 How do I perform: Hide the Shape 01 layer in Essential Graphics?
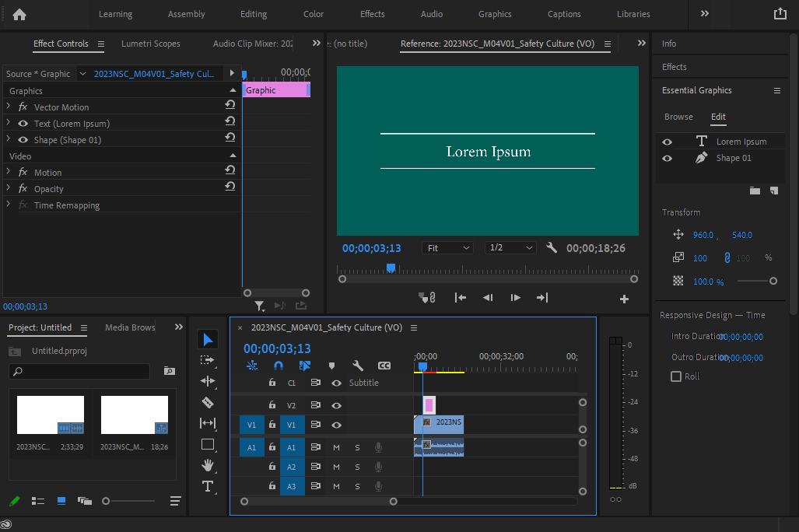click(667, 157)
